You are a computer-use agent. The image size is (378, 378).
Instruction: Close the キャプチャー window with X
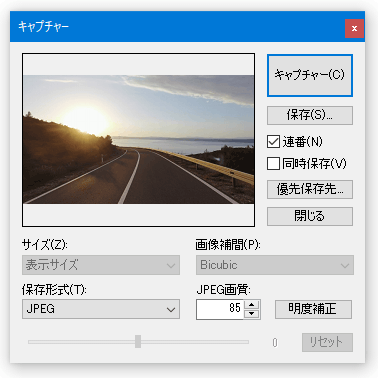tap(354, 29)
